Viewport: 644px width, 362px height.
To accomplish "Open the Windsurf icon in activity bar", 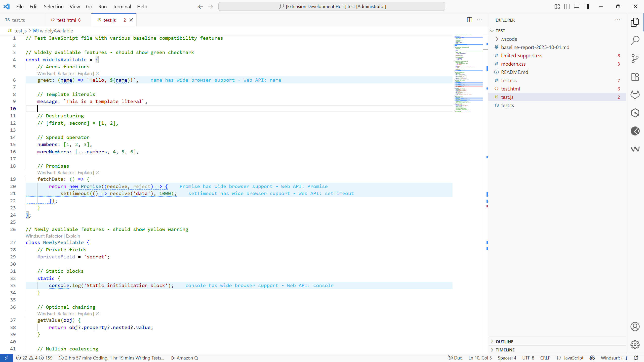I will coord(635,149).
